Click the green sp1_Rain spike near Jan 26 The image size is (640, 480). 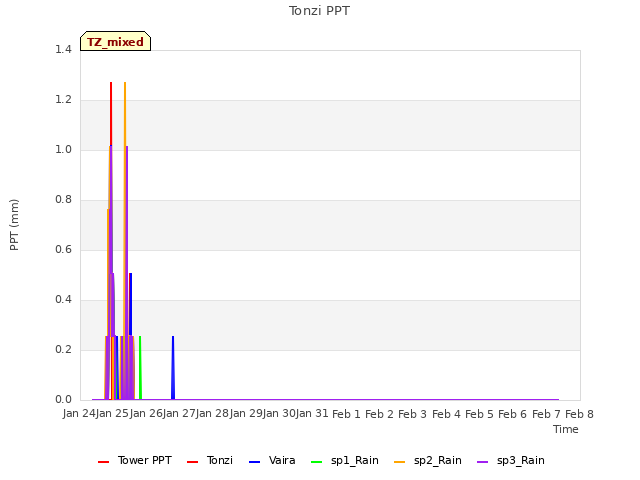point(140,367)
